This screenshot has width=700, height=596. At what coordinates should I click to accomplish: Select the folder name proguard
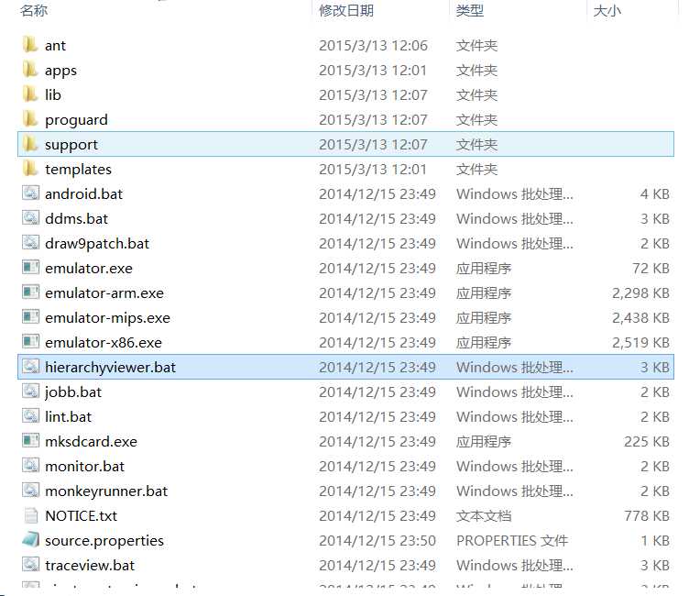76,120
